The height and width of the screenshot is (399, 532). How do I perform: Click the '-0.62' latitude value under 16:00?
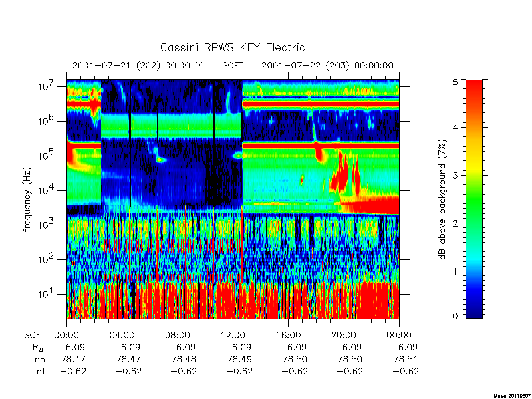pyautogui.click(x=295, y=371)
